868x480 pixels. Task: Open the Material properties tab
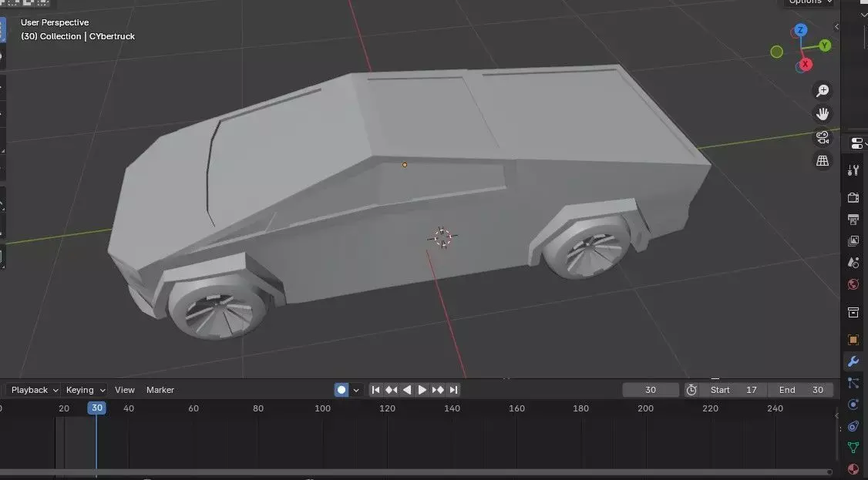click(x=853, y=469)
